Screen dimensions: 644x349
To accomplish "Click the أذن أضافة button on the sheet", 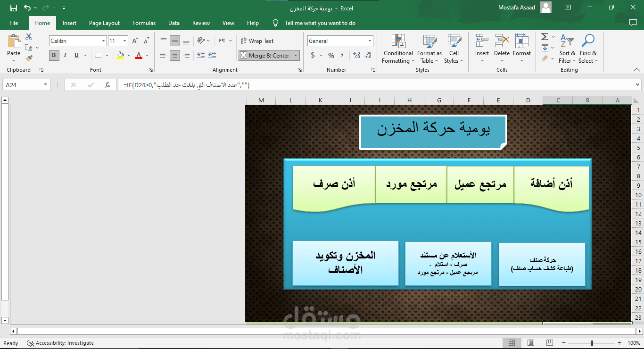I will pyautogui.click(x=551, y=184).
